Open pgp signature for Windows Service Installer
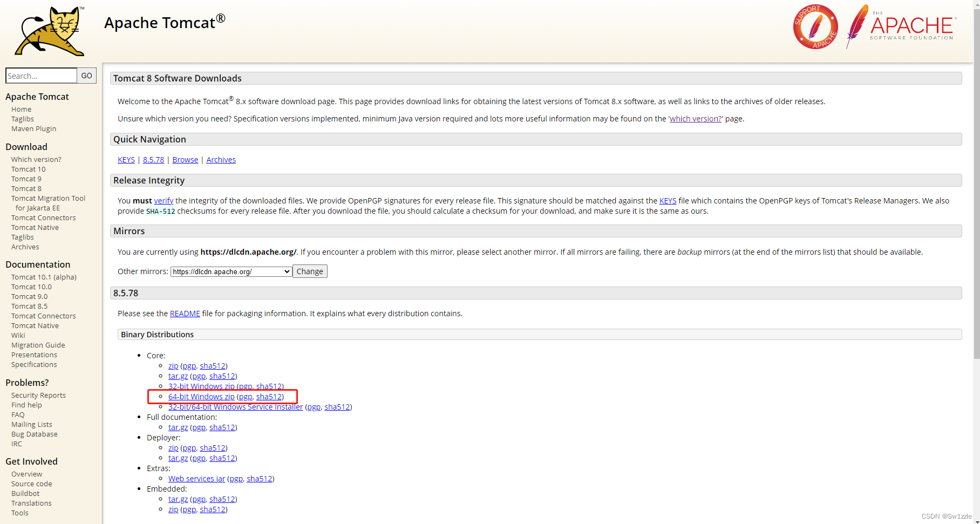Viewport: 980px width, 524px height. click(314, 407)
